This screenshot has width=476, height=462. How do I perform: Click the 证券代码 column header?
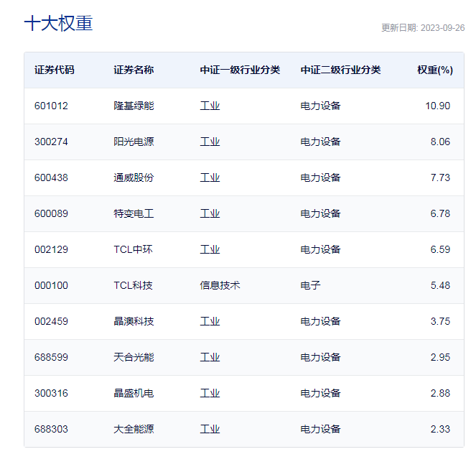pyautogui.click(x=55, y=70)
